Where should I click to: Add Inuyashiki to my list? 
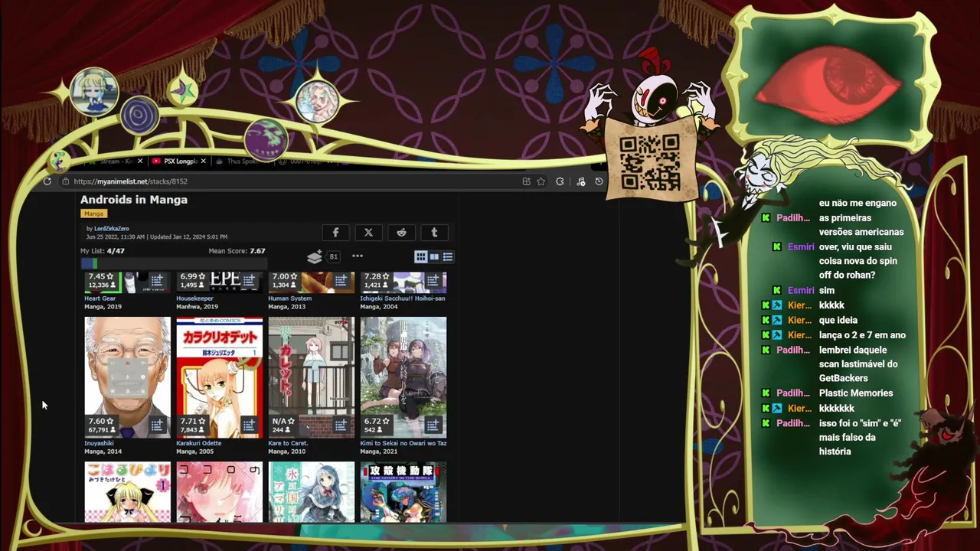tap(157, 425)
